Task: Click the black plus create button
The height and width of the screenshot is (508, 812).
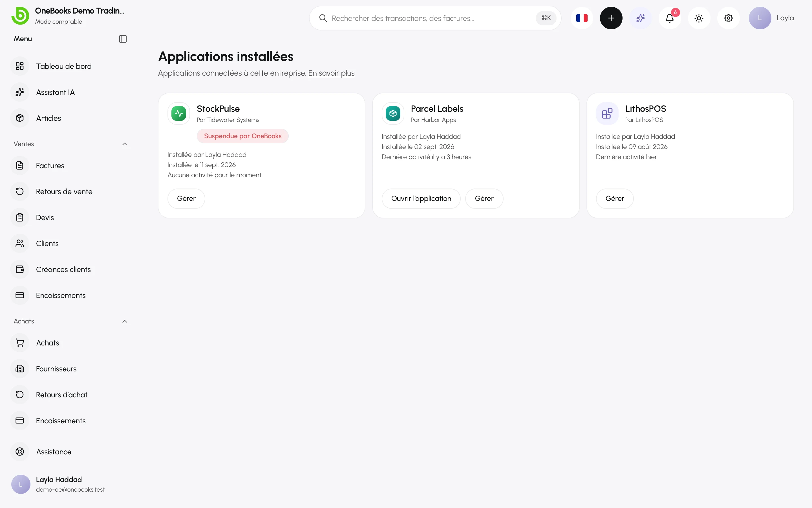Action: point(611,18)
